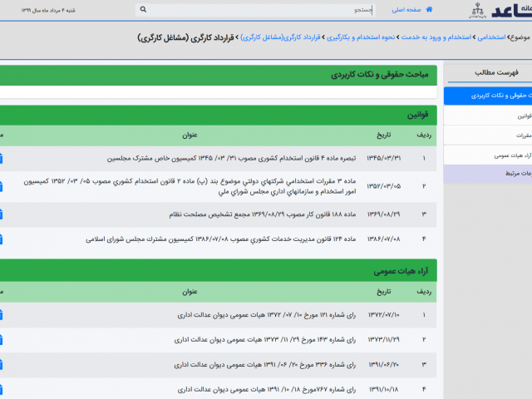Select فهرست مطالب tab in sidebar
Screen dimensions: 532x399
pos(490,72)
